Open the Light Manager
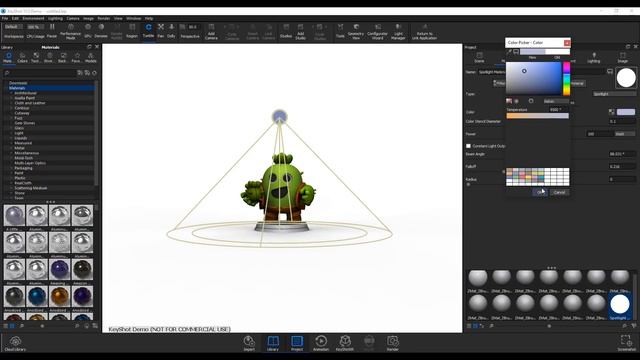The width and height of the screenshot is (640, 360). (x=398, y=31)
